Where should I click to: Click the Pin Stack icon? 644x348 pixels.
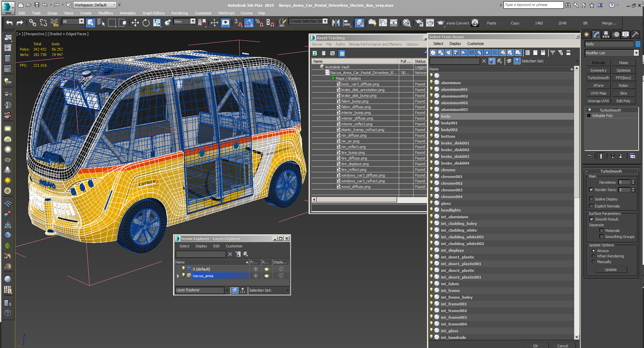coord(590,156)
